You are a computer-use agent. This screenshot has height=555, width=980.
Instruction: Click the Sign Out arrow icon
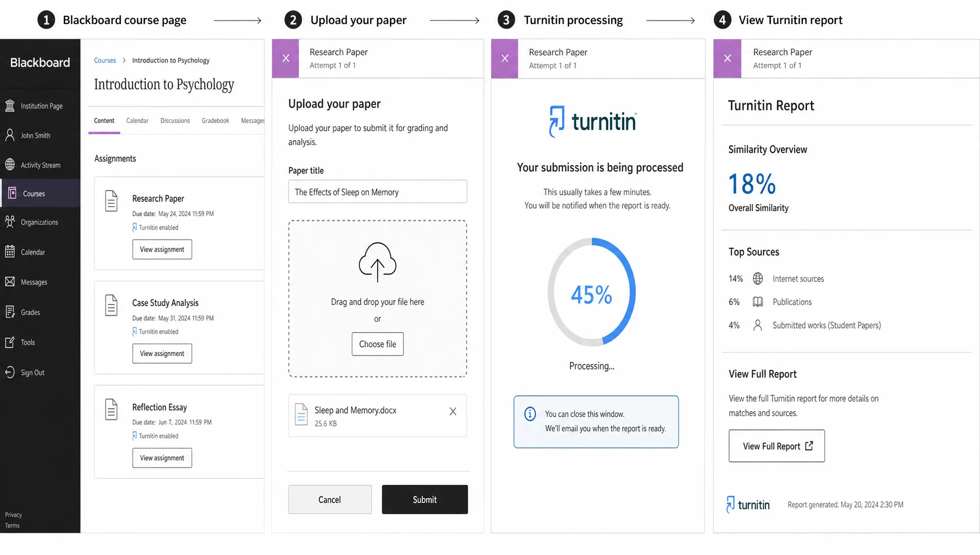pos(10,372)
